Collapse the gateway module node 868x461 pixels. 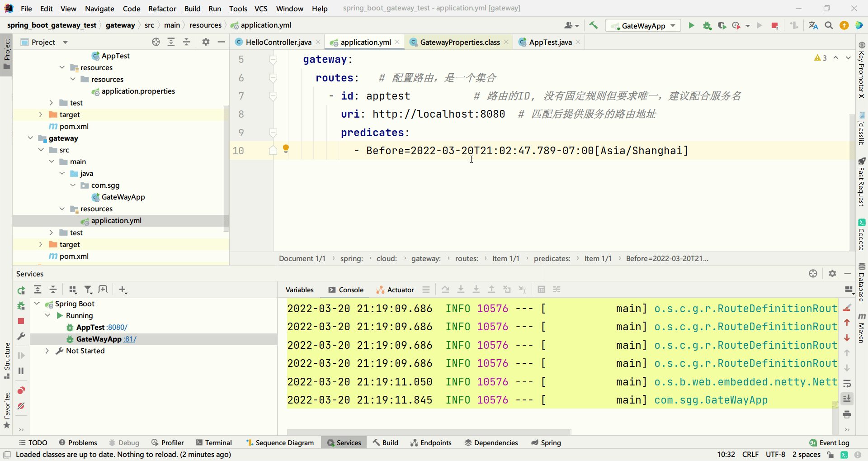(x=30, y=138)
